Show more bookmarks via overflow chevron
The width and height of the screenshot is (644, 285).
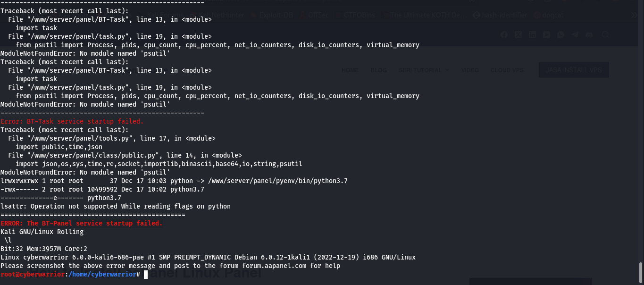[635, 15]
